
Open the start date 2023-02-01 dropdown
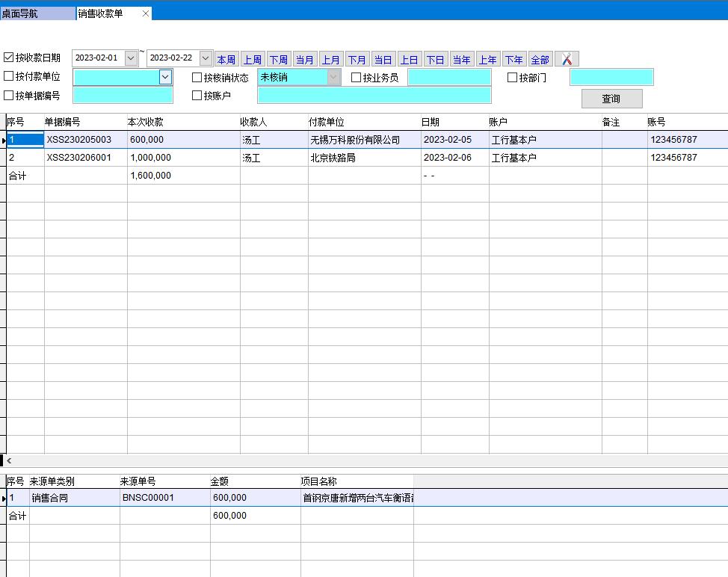(131, 58)
